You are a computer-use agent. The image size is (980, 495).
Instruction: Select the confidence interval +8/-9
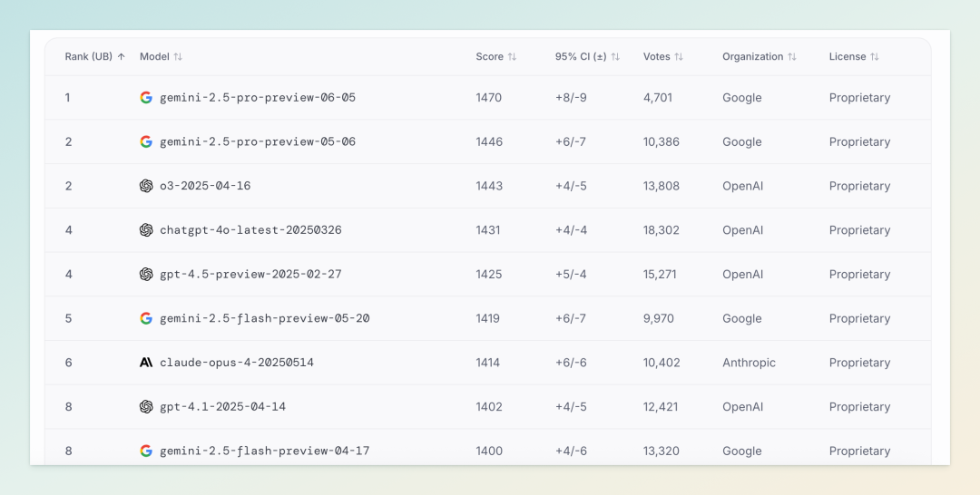pyautogui.click(x=571, y=97)
